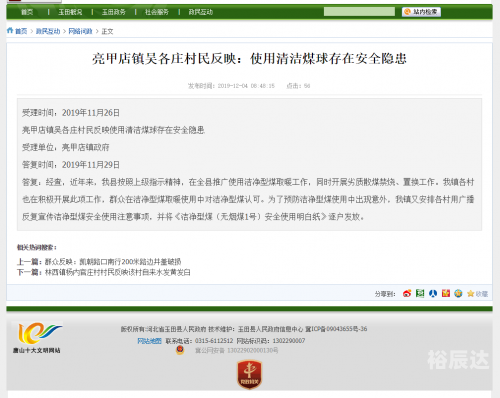Screen dimensions: 500x398
Task: Add page to favorites with star 收藏
Action: click(478, 294)
